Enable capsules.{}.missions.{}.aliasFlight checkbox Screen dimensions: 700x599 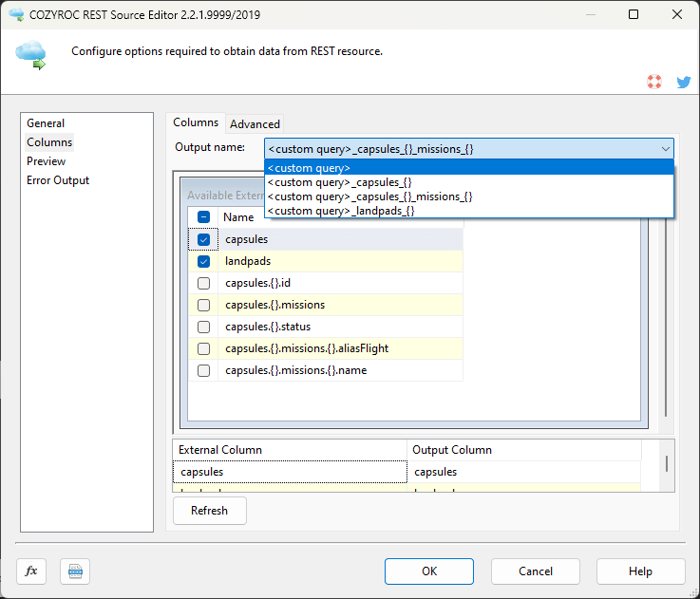(203, 348)
